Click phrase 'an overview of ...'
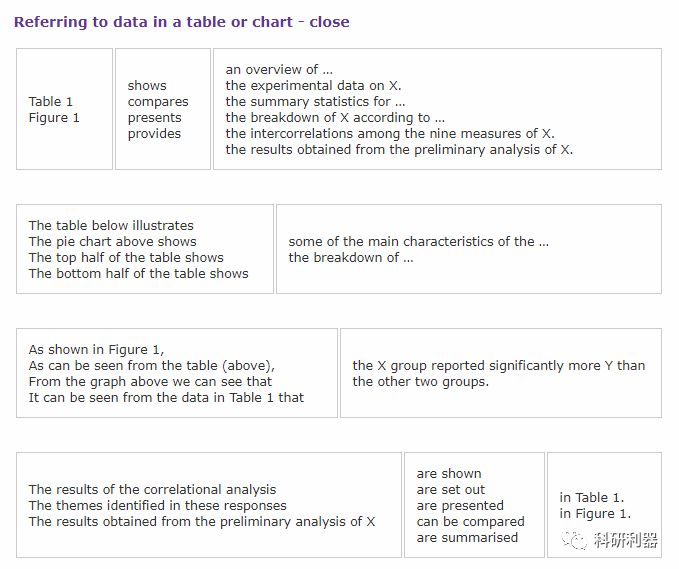Viewport: 679px width, 569px height. click(x=279, y=69)
